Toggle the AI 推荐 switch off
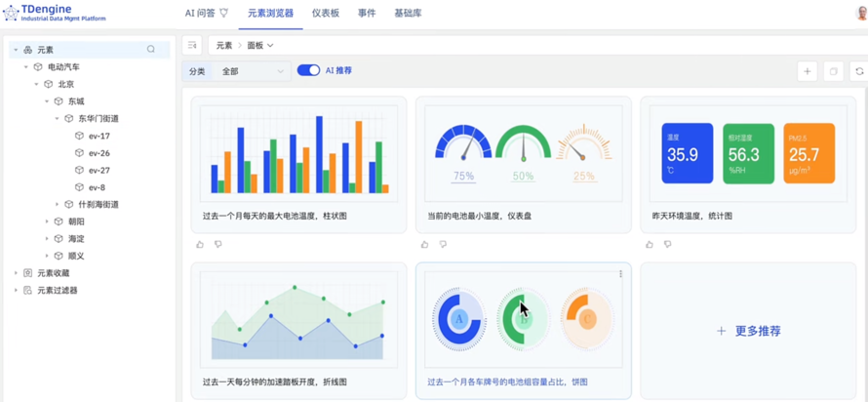Screen dimensions: 868x402 point(308,70)
